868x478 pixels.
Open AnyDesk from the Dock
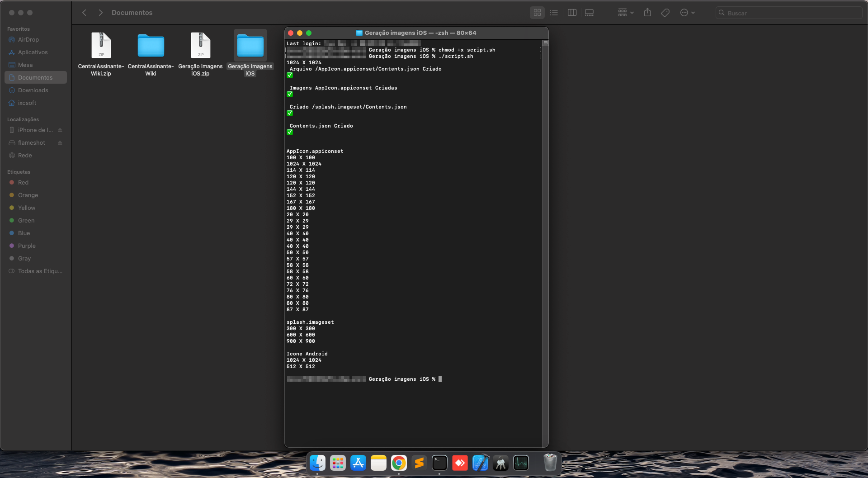pos(460,463)
